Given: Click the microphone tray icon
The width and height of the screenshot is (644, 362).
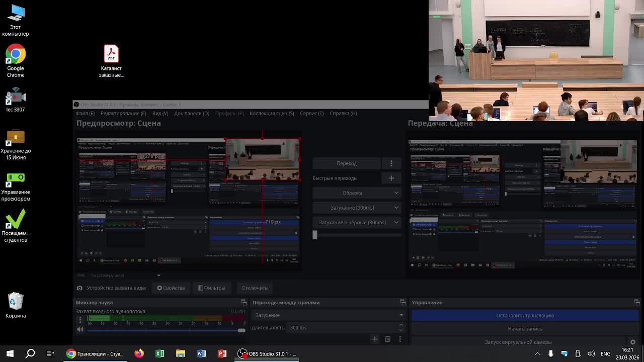Looking at the screenshot, I should [551, 353].
